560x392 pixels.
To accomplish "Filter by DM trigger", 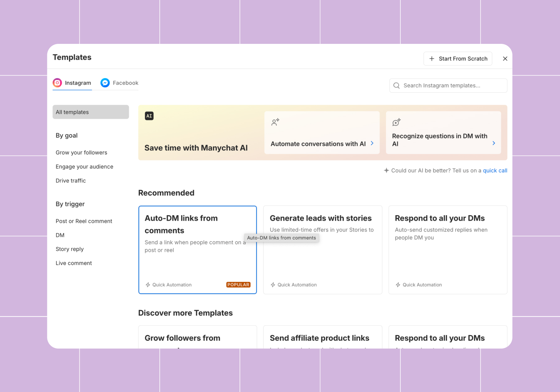I will [60, 235].
